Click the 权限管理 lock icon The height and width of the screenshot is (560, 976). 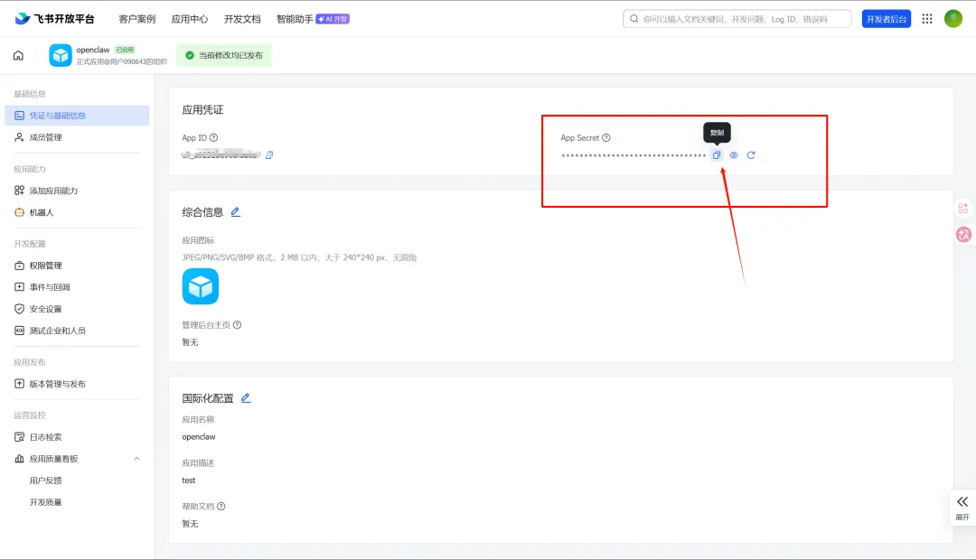point(19,266)
